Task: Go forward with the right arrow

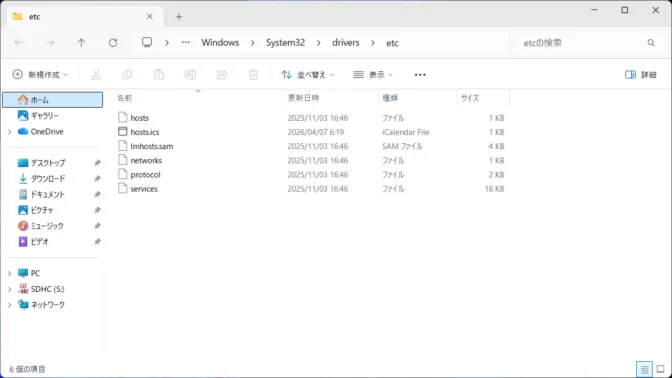Action: pos(50,42)
